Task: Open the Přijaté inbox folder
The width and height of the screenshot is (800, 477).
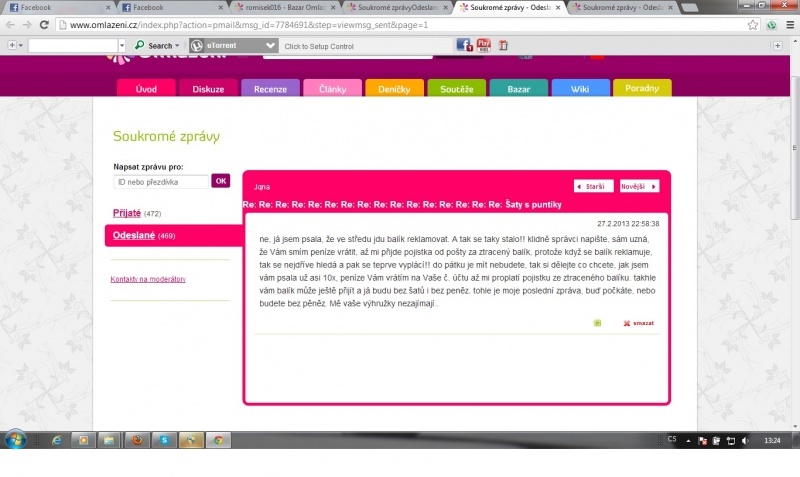Action: point(127,213)
